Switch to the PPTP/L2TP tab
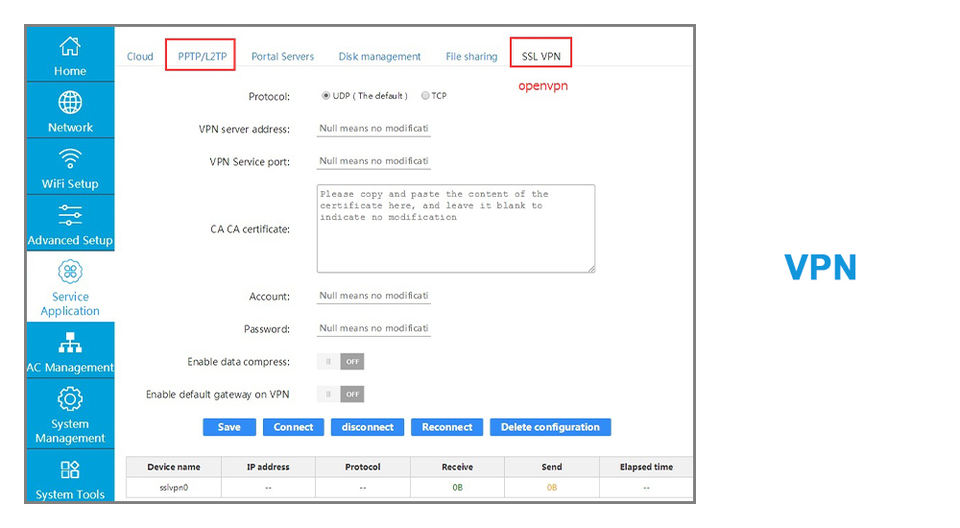Screen dimensions: 960x528 pyautogui.click(x=202, y=56)
